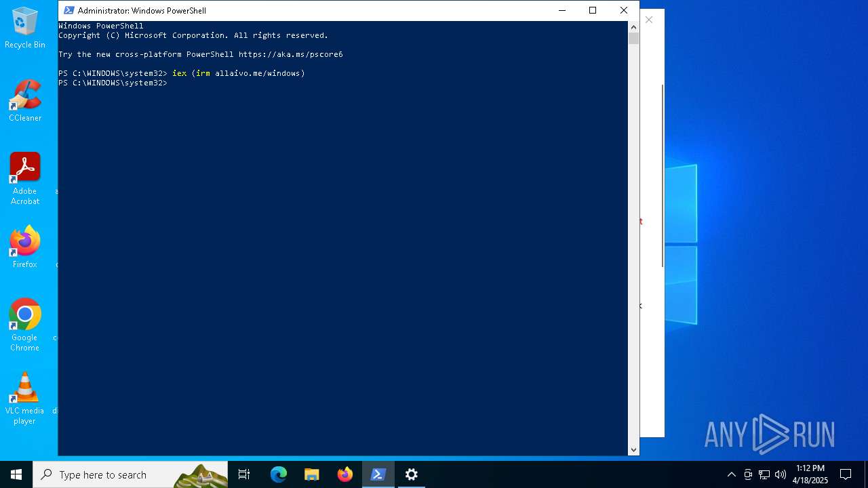Image resolution: width=868 pixels, height=488 pixels.
Task: Open the Recycle Bin desktop icon
Action: coord(25,28)
